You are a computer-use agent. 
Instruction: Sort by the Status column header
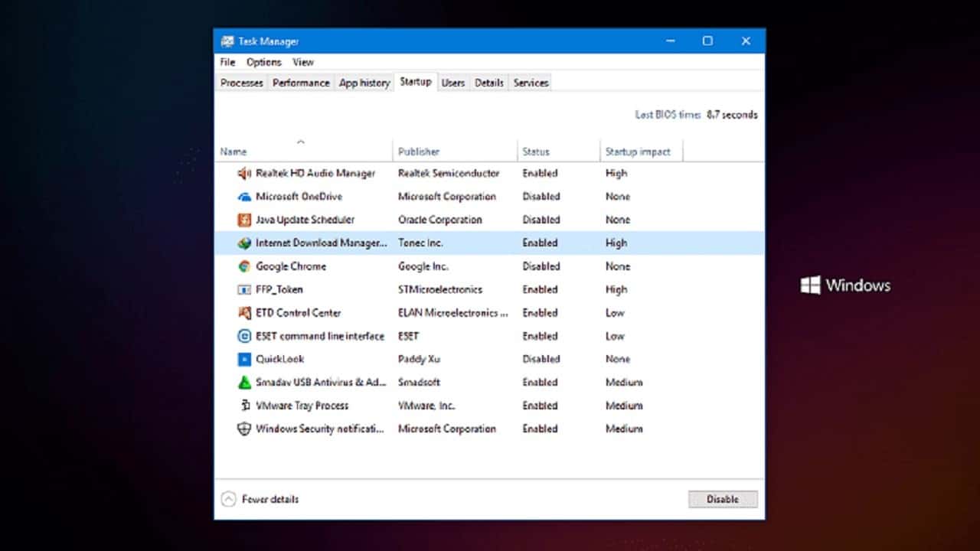[x=559, y=152]
